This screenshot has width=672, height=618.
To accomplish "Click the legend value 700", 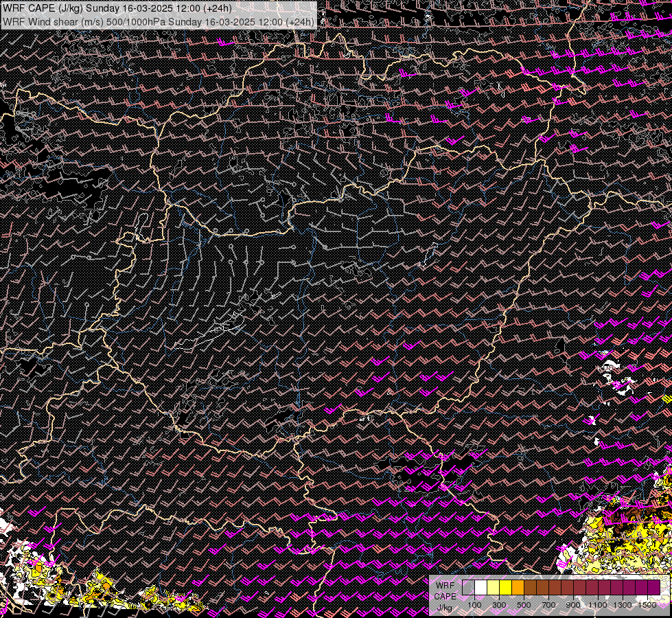I will tap(548, 605).
